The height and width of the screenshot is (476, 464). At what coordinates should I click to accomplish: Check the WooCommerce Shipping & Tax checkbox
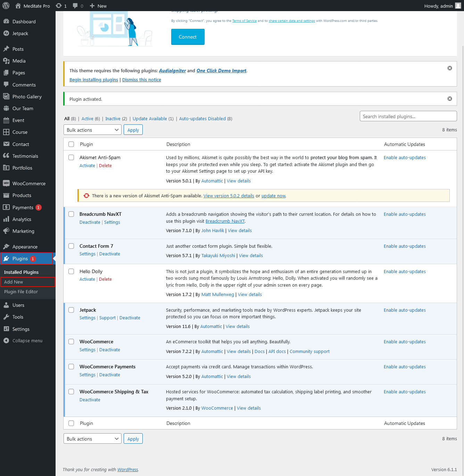tap(71, 392)
